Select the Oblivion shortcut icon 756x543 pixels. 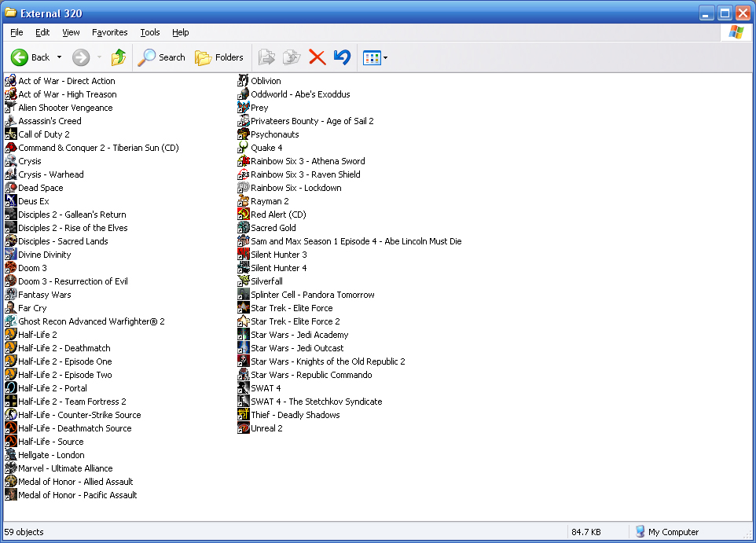pos(244,80)
